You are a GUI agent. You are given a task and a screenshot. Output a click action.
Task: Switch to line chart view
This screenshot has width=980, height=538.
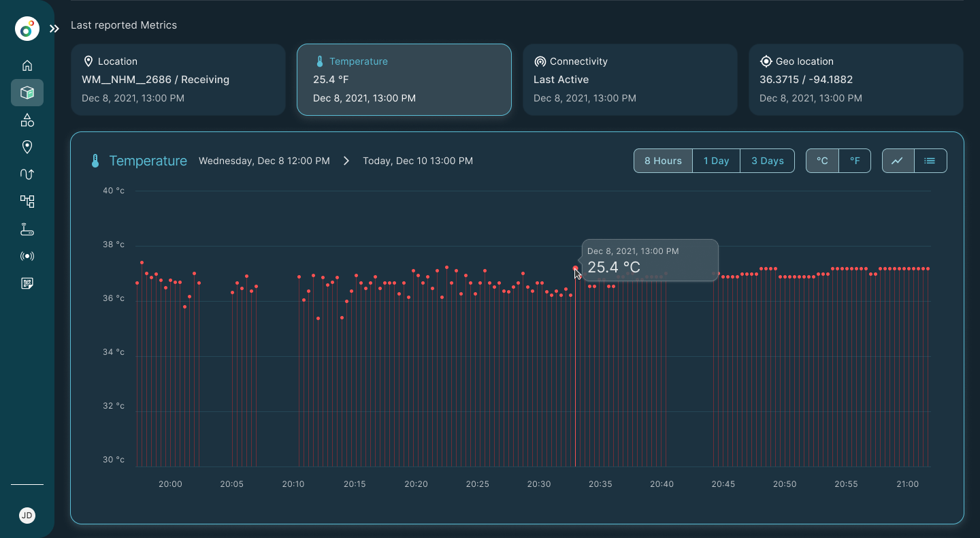point(898,161)
